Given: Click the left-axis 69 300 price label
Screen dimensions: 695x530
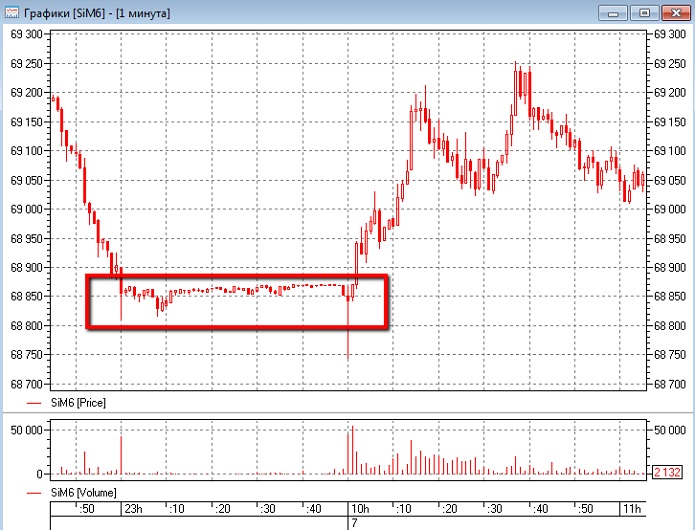Looking at the screenshot, I should click(27, 34).
